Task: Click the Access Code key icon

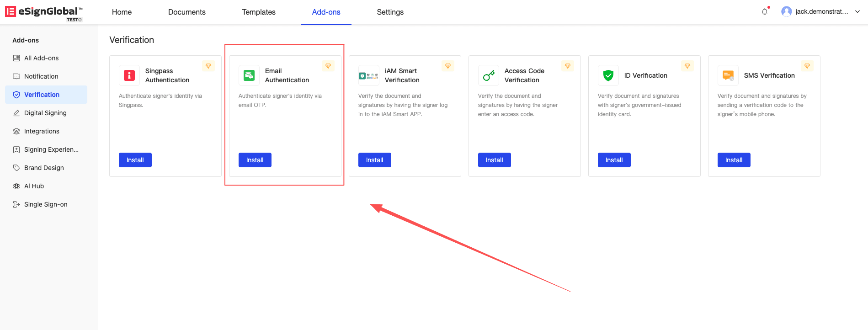Action: [489, 75]
